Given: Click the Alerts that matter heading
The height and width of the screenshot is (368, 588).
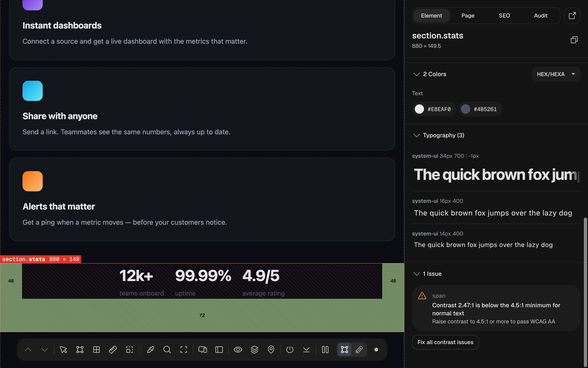Looking at the screenshot, I should (59, 206).
